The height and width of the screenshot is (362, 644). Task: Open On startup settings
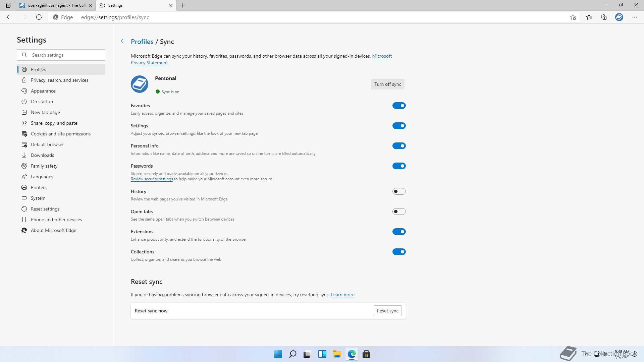coord(61,102)
